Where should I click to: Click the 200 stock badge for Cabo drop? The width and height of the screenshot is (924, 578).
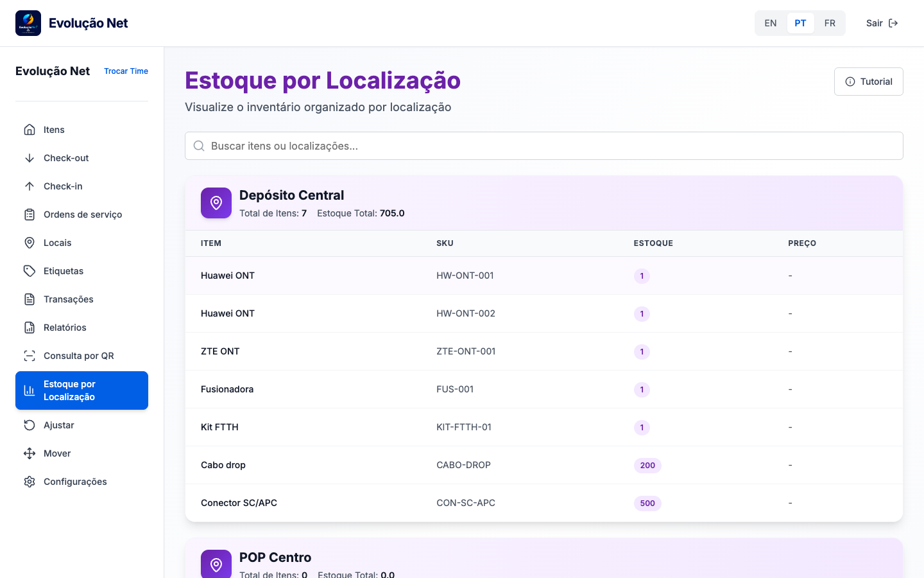[647, 466]
